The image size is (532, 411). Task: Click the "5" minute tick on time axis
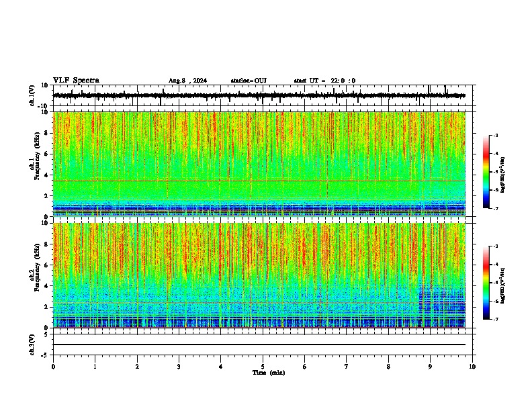click(263, 367)
